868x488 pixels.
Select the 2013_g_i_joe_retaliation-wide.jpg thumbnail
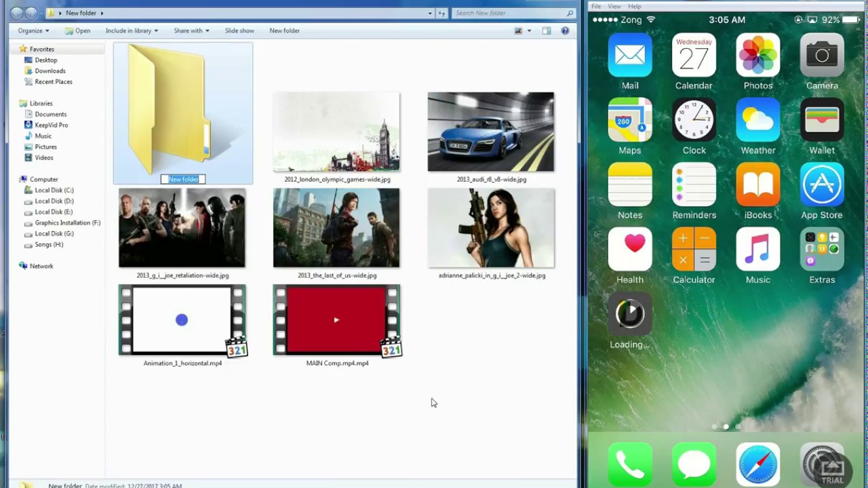click(182, 228)
